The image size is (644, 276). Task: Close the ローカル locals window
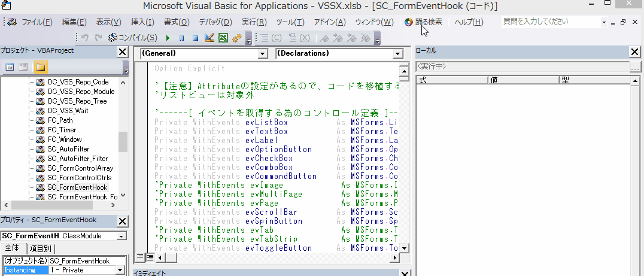click(634, 51)
